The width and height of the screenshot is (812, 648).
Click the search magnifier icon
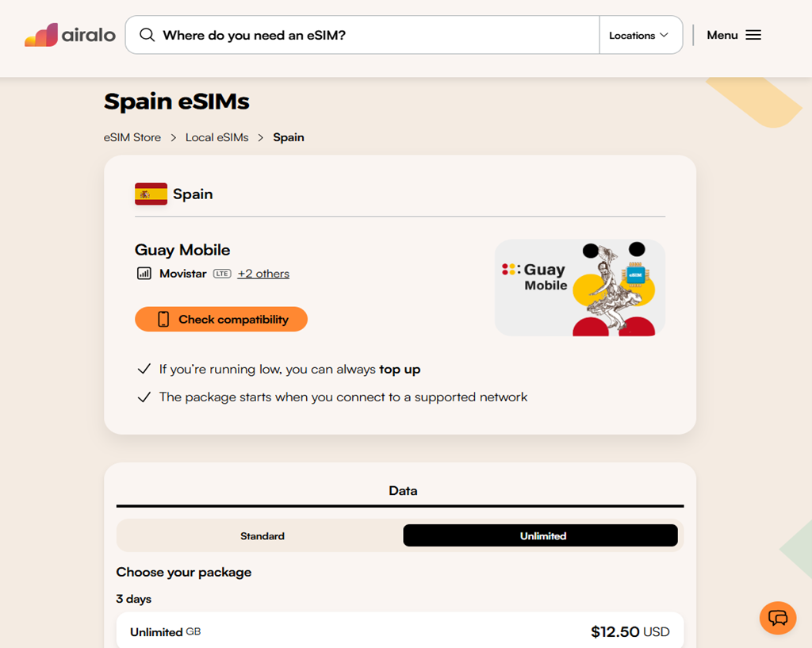(147, 35)
